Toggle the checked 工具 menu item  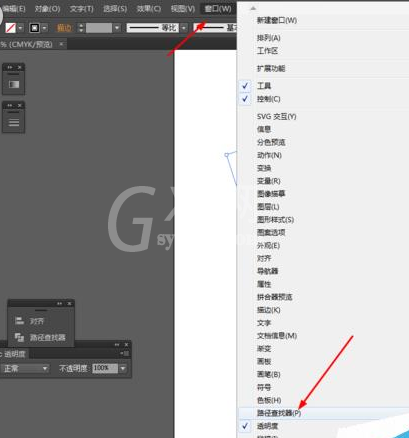[x=323, y=86]
